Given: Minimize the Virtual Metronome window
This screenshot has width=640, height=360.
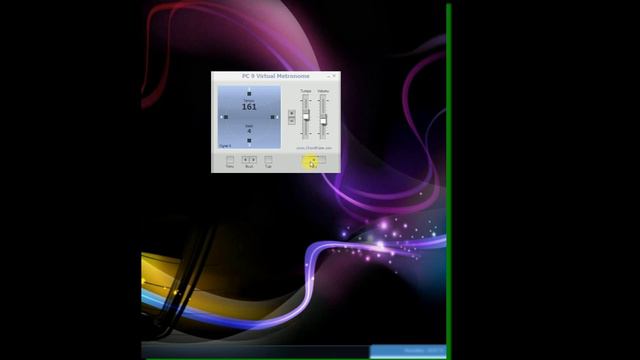Looking at the screenshot, I should click(x=328, y=76).
